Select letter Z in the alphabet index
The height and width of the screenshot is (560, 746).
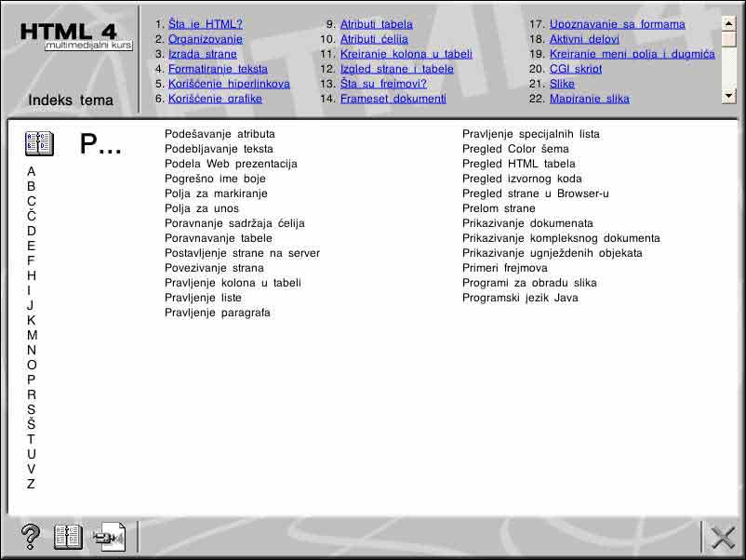pos(31,484)
